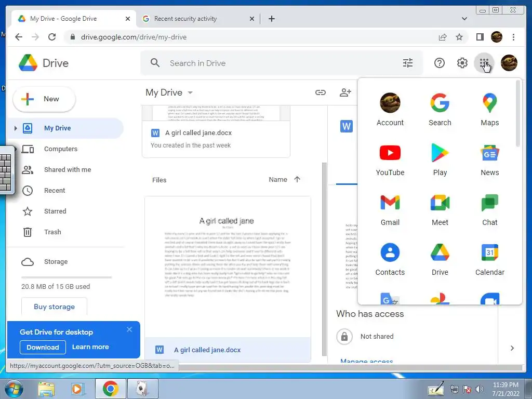Screen dimensions: 532x399
Task: Open Google account avatar in Drive header
Action: point(509,63)
